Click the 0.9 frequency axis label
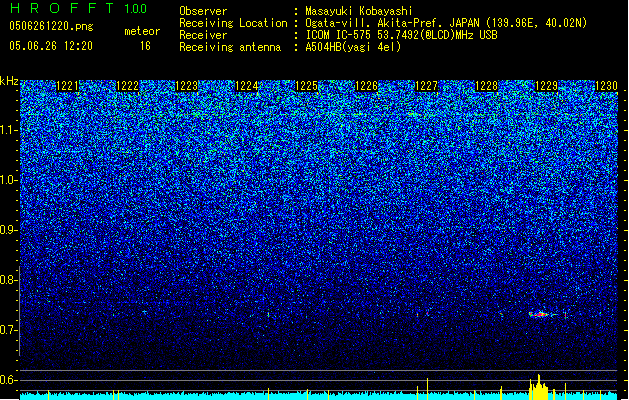Screen dimensions: 629x400 click(x=8, y=230)
